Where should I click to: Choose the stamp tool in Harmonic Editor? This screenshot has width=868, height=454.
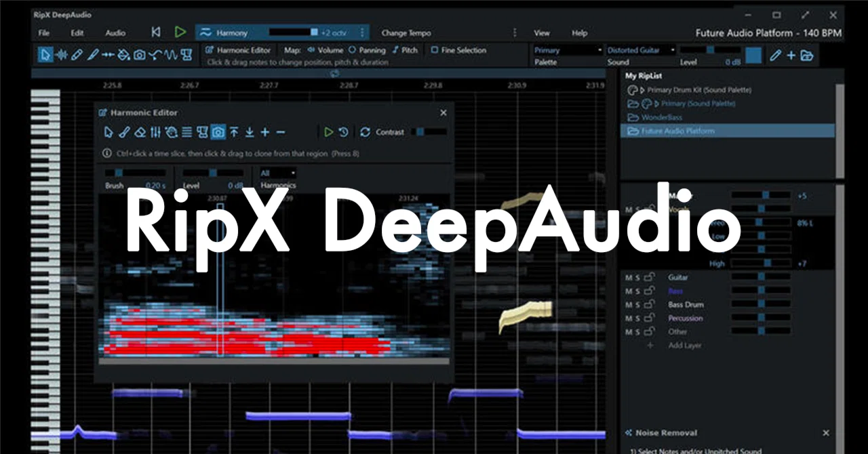click(202, 132)
